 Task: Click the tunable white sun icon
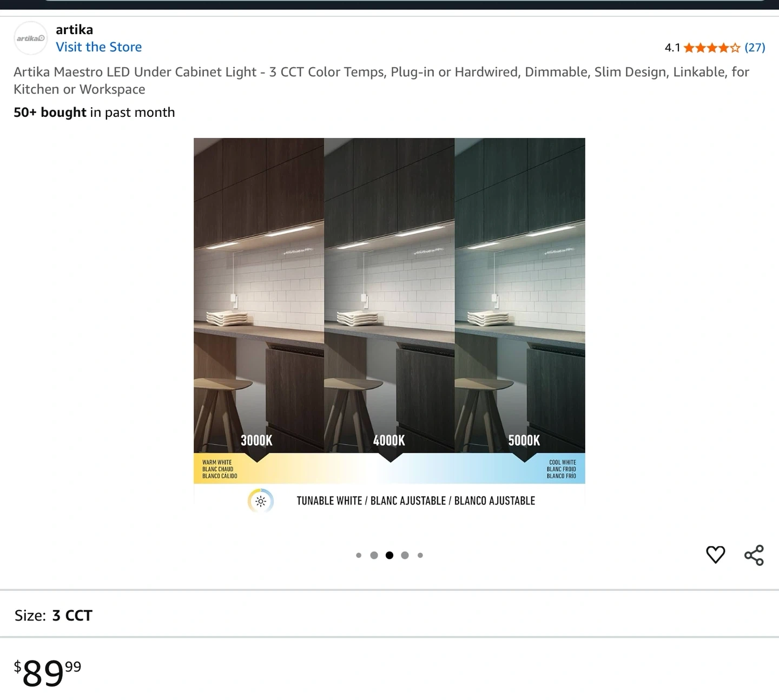tap(261, 501)
